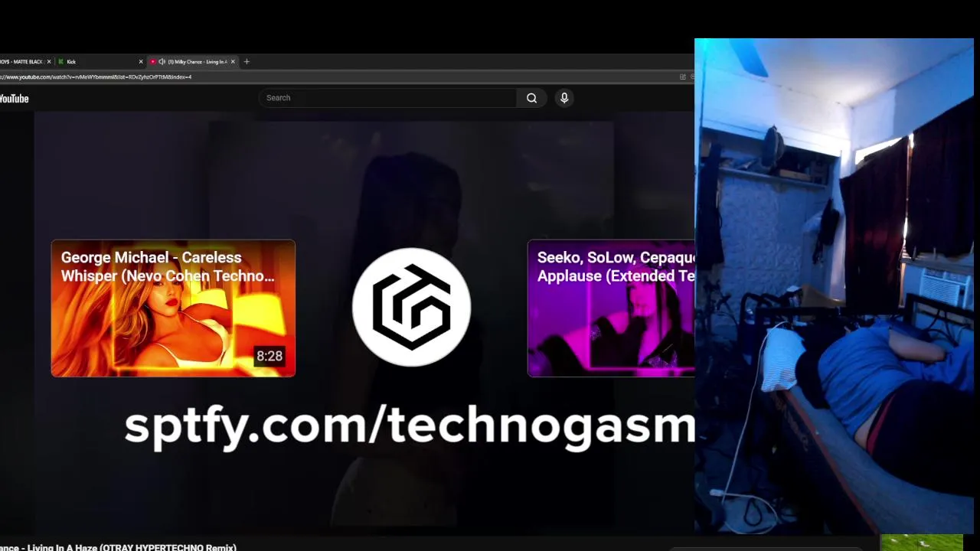Click the YouTube search magnifier button

531,98
